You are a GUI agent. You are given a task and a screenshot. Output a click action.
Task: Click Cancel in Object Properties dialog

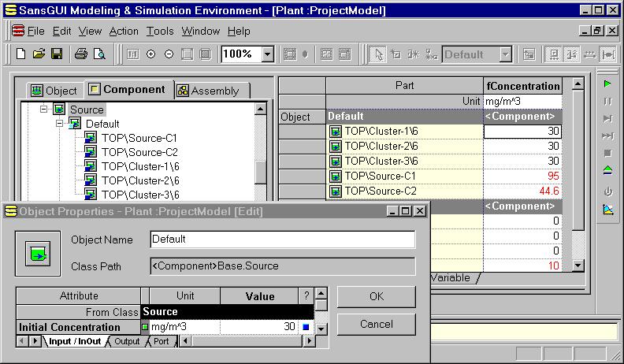tap(376, 324)
